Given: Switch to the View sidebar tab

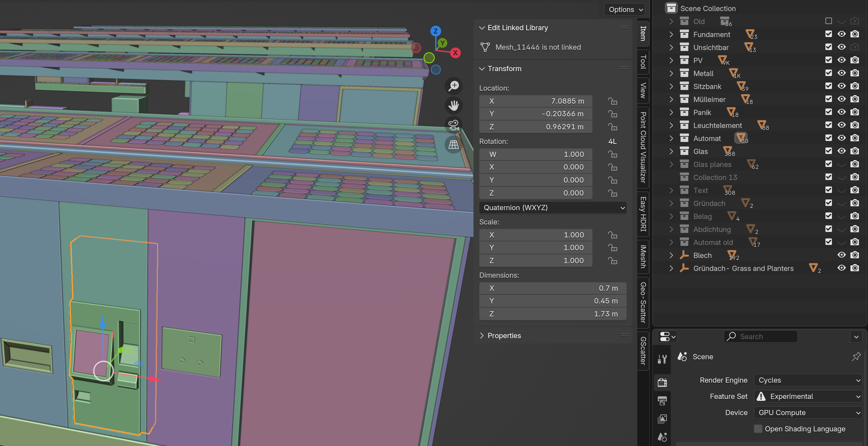Looking at the screenshot, I should point(643,91).
